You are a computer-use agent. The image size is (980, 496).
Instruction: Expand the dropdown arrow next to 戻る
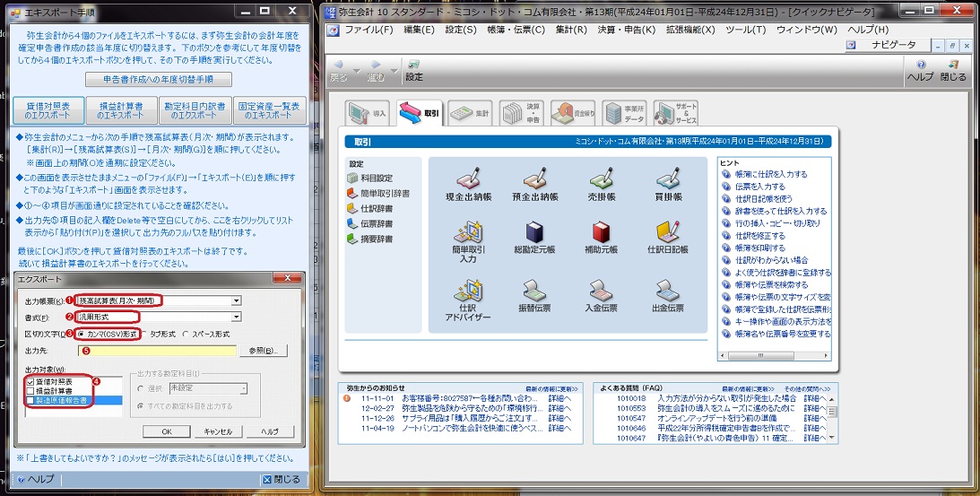point(357,71)
